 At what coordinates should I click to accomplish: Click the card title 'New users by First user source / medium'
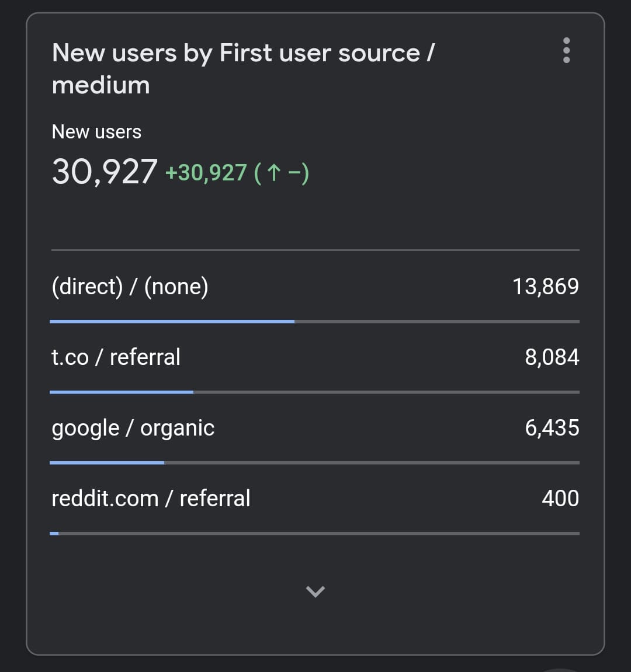(242, 69)
